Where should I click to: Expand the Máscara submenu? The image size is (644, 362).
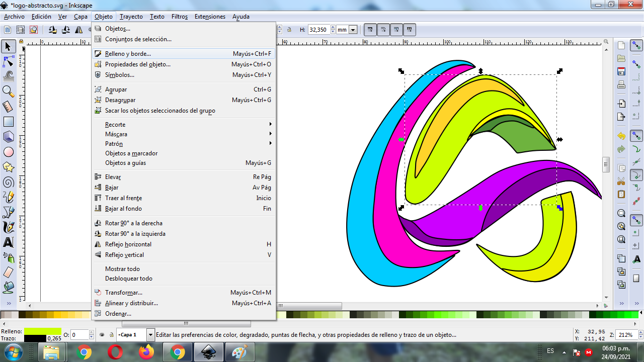(183, 134)
